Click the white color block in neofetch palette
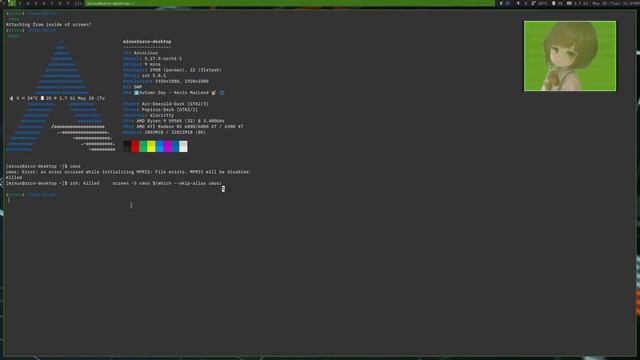The height and width of the screenshot is (360, 640). tap(183, 146)
